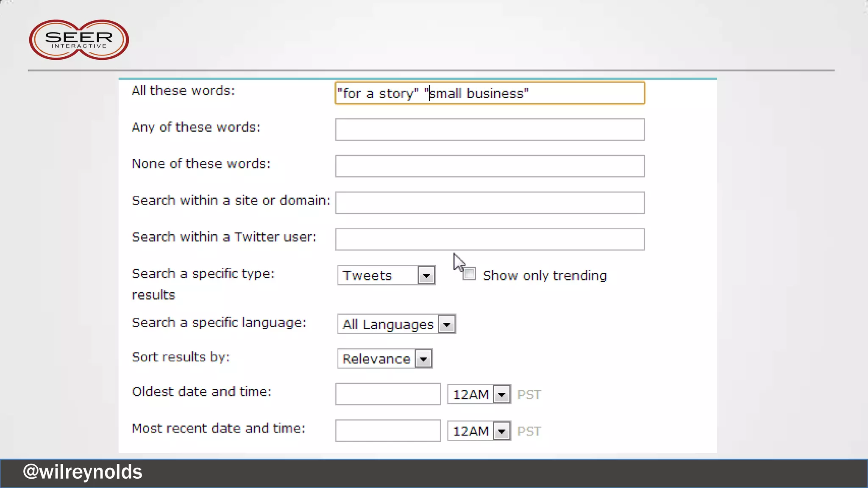The width and height of the screenshot is (868, 488).
Task: Select the Tweets combo box text
Action: click(367, 276)
